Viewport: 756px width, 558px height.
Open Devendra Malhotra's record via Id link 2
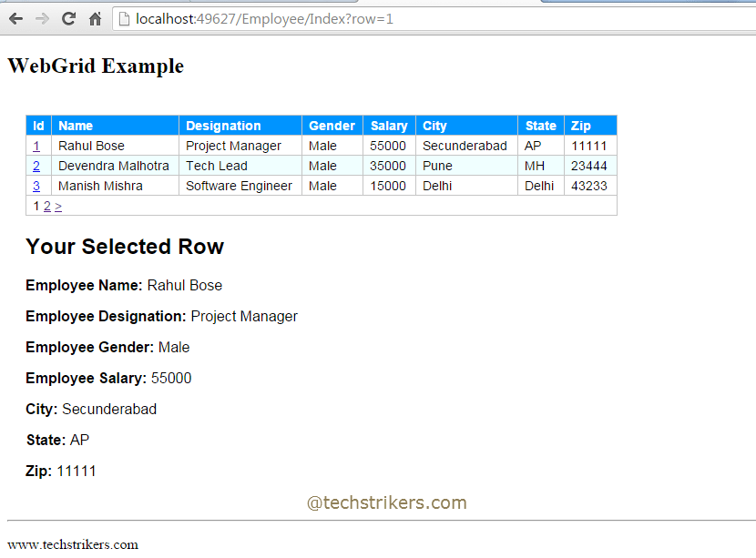(x=36, y=166)
